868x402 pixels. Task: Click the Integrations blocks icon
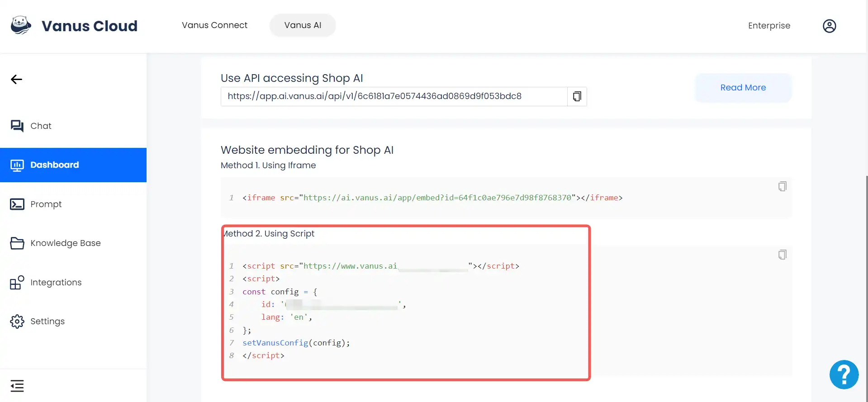pos(17,282)
